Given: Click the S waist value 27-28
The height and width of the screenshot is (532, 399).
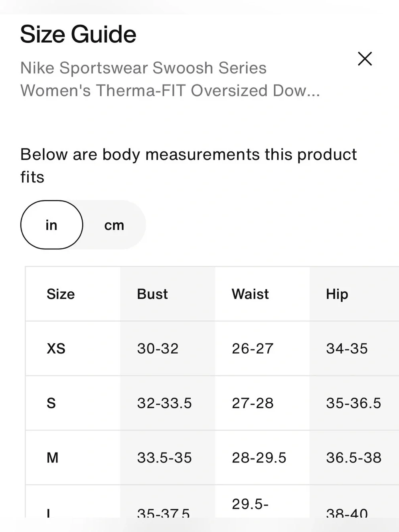Looking at the screenshot, I should [x=253, y=403].
